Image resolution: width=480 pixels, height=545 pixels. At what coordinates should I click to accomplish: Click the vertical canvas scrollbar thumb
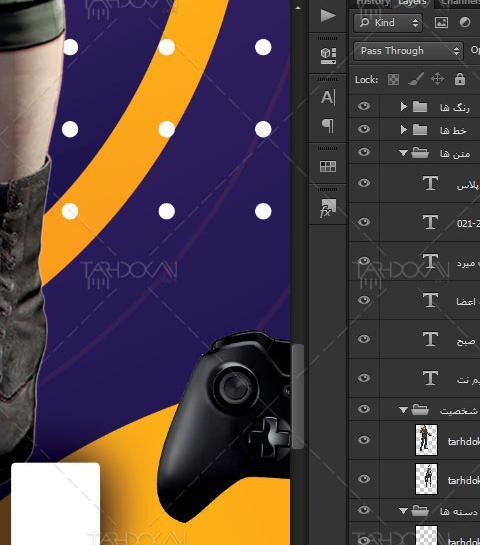click(298, 396)
